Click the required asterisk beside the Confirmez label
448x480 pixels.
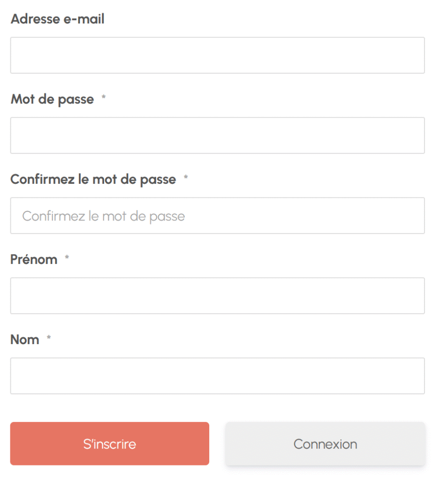(x=186, y=178)
